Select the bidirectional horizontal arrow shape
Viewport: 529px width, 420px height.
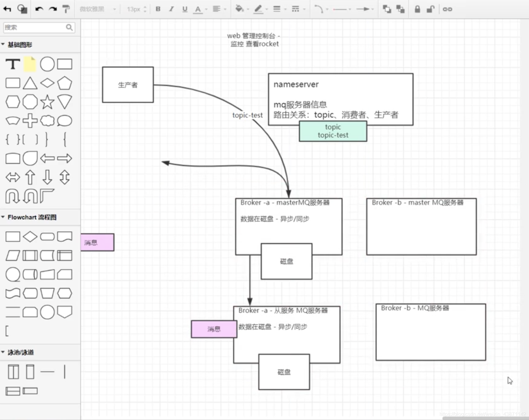tap(13, 177)
